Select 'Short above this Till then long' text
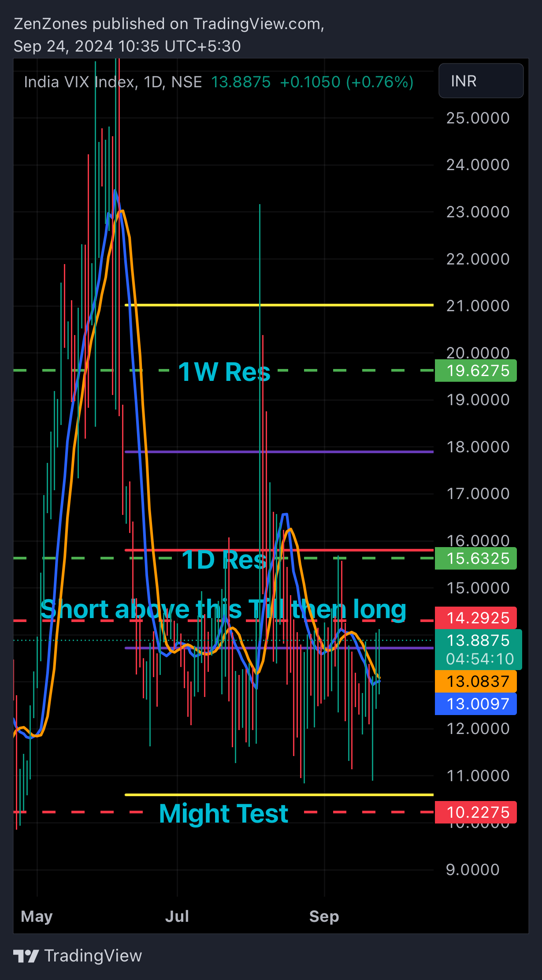 (x=223, y=609)
